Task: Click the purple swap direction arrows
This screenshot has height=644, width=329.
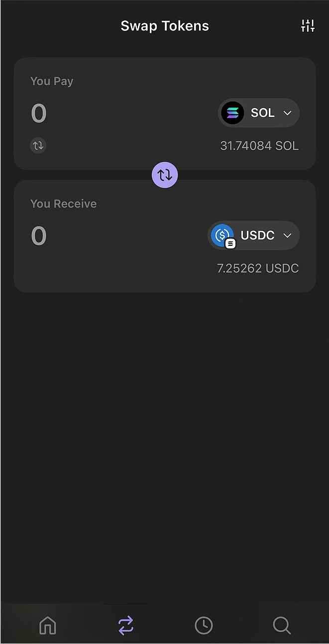Action: point(165,175)
